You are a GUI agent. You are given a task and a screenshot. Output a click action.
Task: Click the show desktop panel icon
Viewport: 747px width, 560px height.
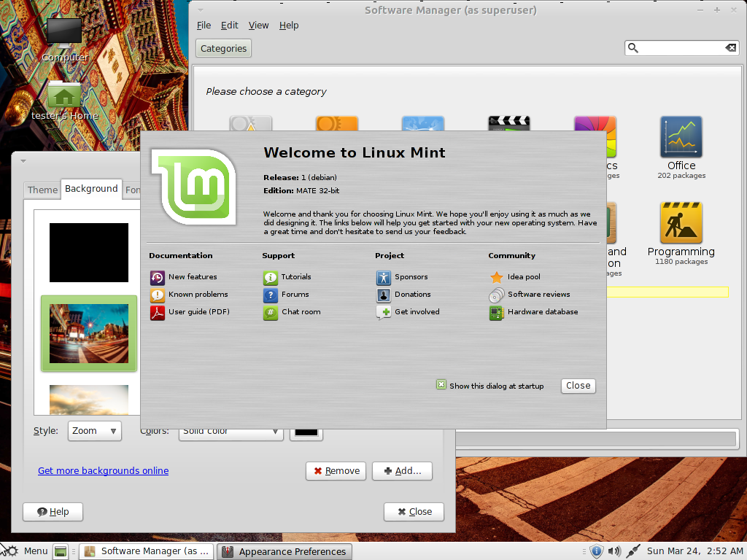(x=61, y=551)
